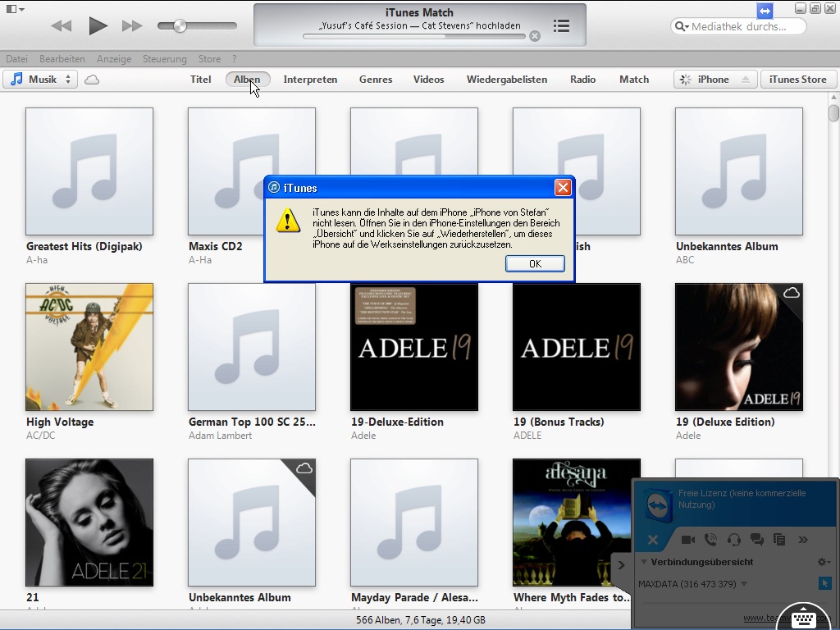Click the Rewind (previous track) button
This screenshot has height=630, width=840.
[x=62, y=26]
